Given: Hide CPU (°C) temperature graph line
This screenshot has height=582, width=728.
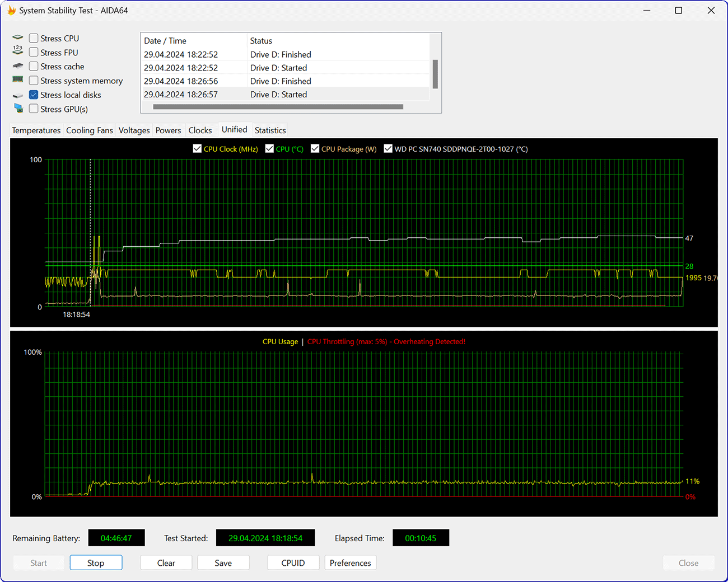Looking at the screenshot, I should tap(269, 148).
